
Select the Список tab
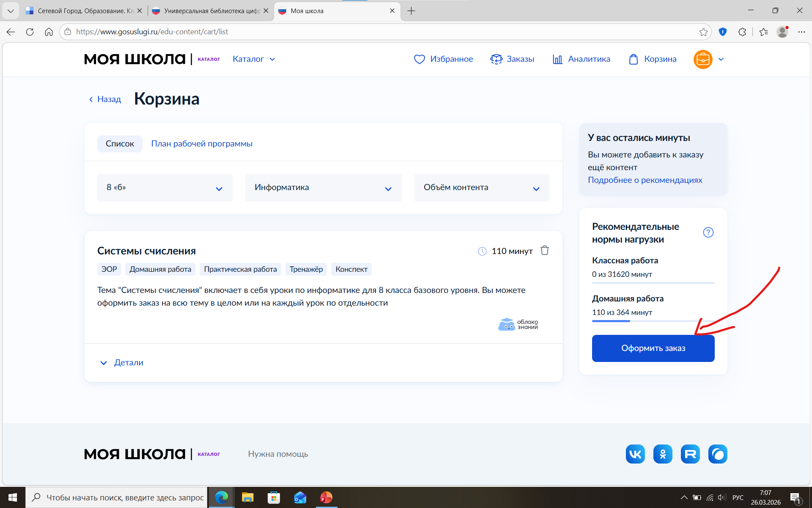(x=120, y=144)
